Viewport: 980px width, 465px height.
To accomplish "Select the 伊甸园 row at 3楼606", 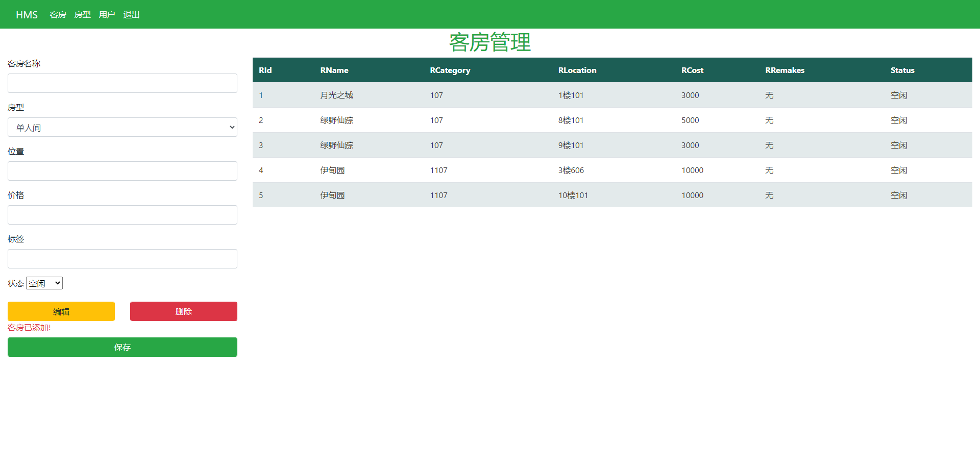I will (612, 170).
